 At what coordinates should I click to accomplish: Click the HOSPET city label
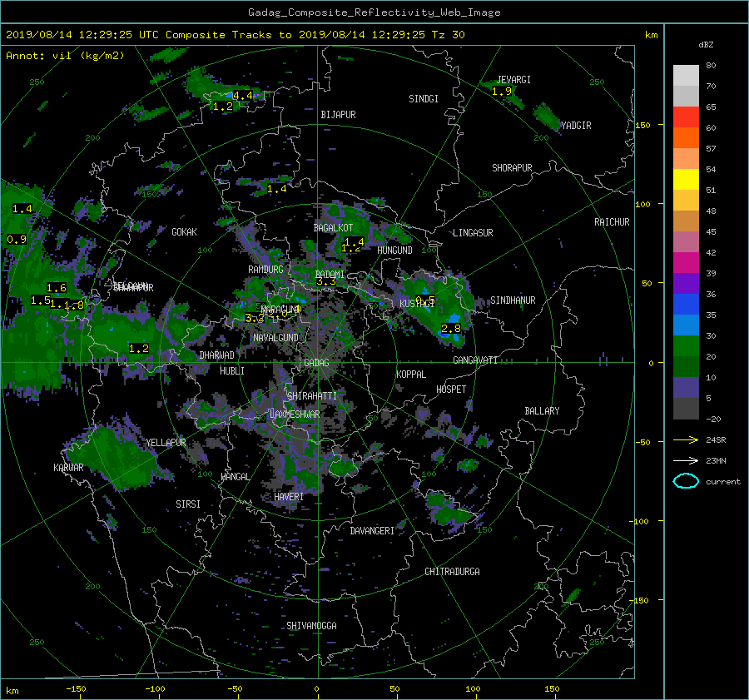pyautogui.click(x=451, y=390)
